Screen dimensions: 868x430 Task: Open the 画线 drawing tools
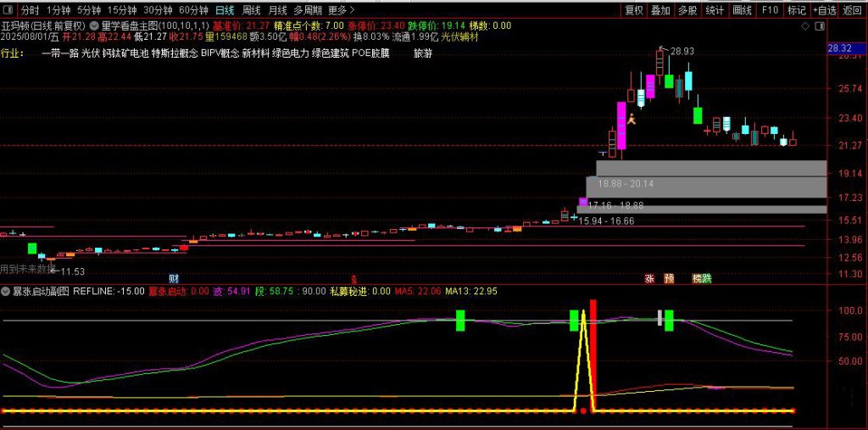[742, 10]
